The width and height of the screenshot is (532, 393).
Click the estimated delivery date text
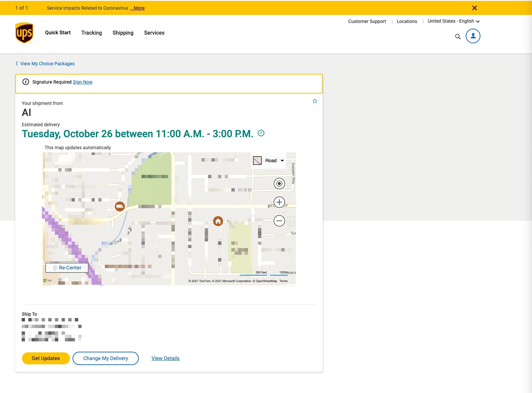(137, 134)
